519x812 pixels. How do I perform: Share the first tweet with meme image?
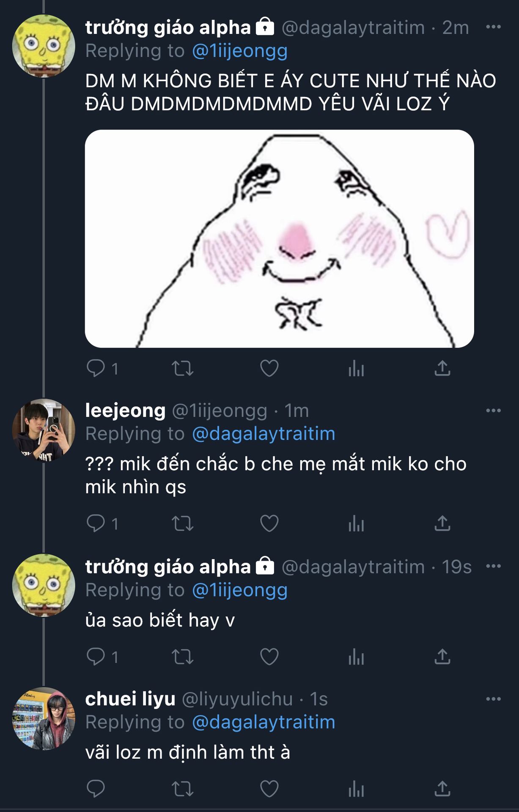coord(442,368)
